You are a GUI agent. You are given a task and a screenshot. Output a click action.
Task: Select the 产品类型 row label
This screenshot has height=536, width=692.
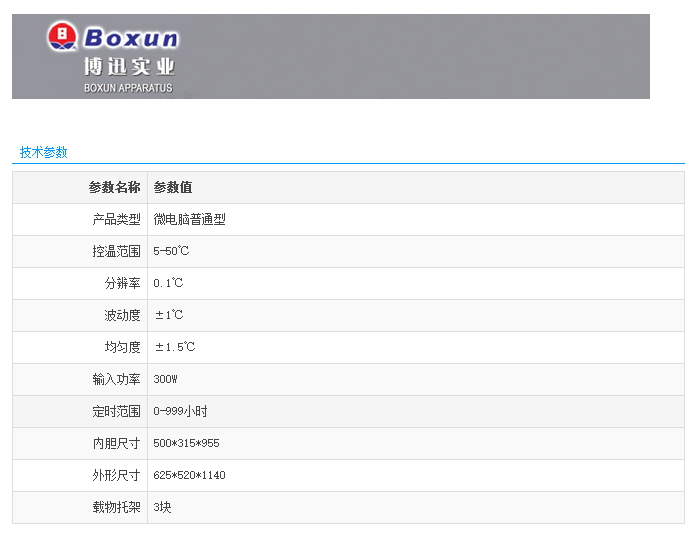coord(116,219)
